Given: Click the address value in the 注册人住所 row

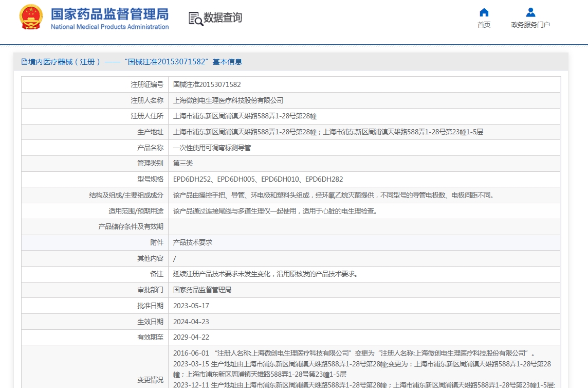Looking at the screenshot, I should click(245, 116).
